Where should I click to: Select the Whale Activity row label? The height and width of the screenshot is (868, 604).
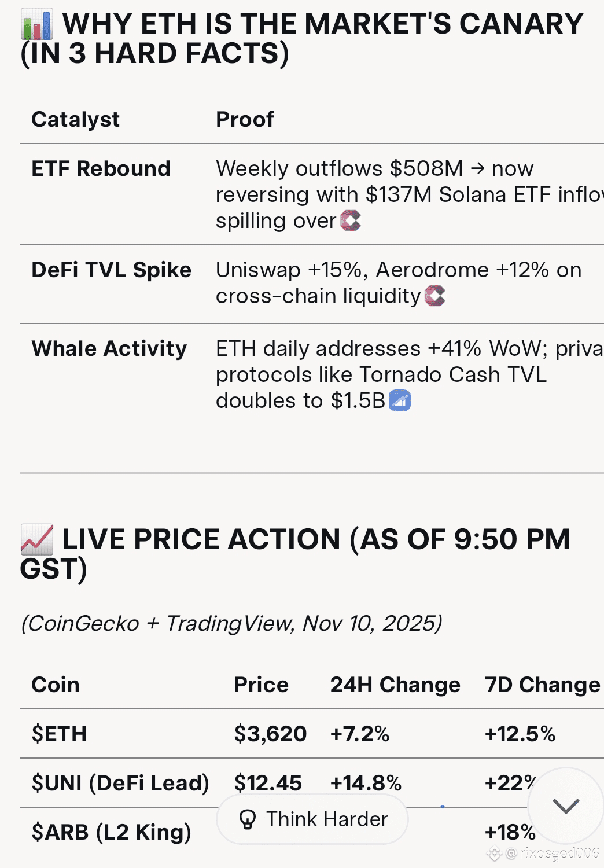[x=109, y=348]
